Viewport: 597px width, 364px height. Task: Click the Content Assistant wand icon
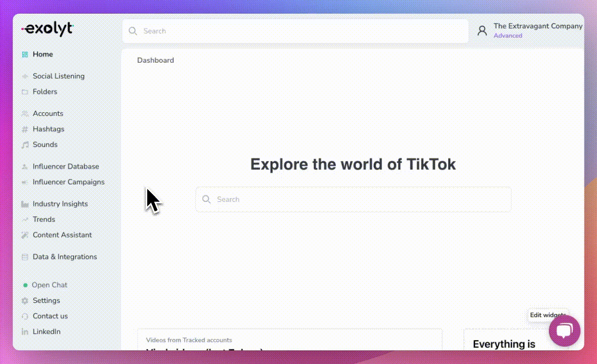(25, 235)
